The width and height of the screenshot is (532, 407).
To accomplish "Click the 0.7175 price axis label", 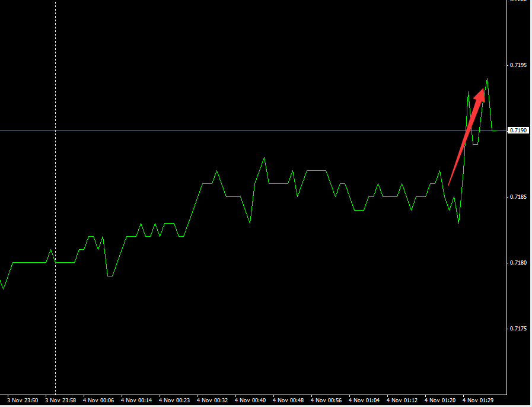I will [x=519, y=328].
